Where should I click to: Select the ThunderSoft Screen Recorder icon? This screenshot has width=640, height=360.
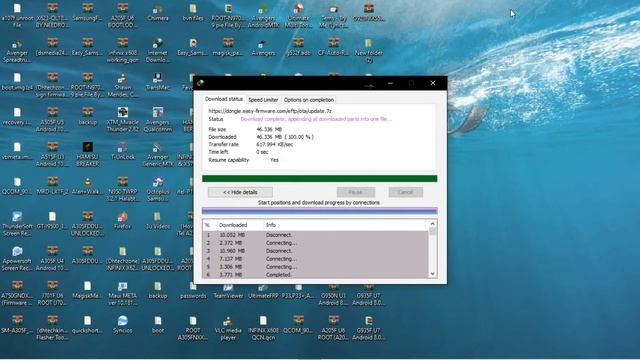(x=17, y=224)
